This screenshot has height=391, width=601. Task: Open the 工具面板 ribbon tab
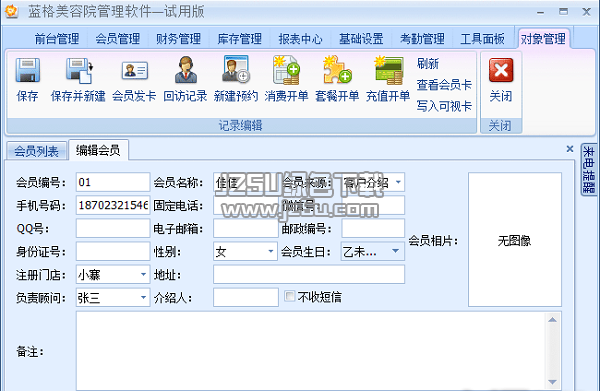pos(483,39)
